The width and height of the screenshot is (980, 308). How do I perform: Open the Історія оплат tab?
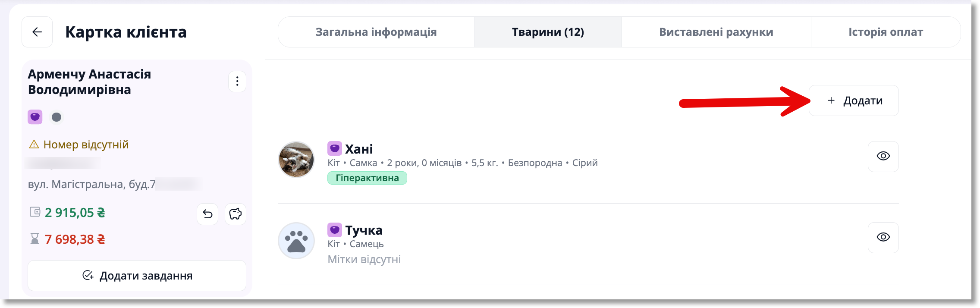[x=886, y=32]
